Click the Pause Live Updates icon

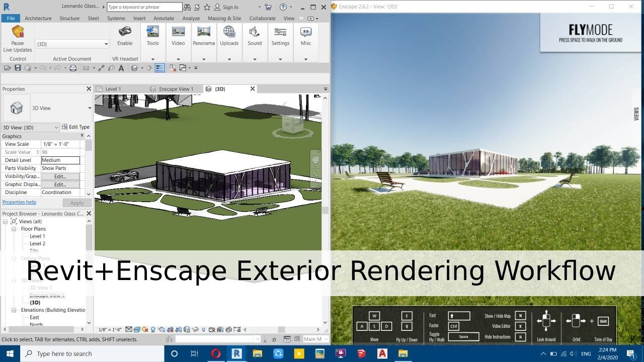coord(18,32)
